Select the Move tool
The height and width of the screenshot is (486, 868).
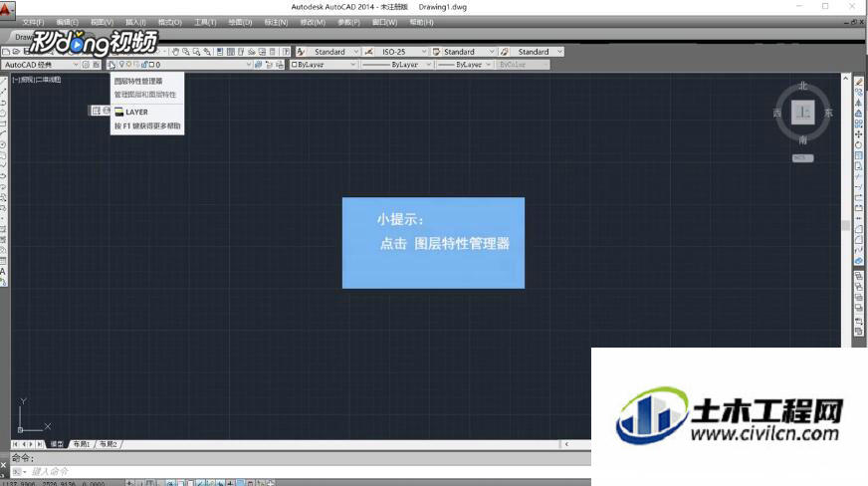click(x=859, y=134)
